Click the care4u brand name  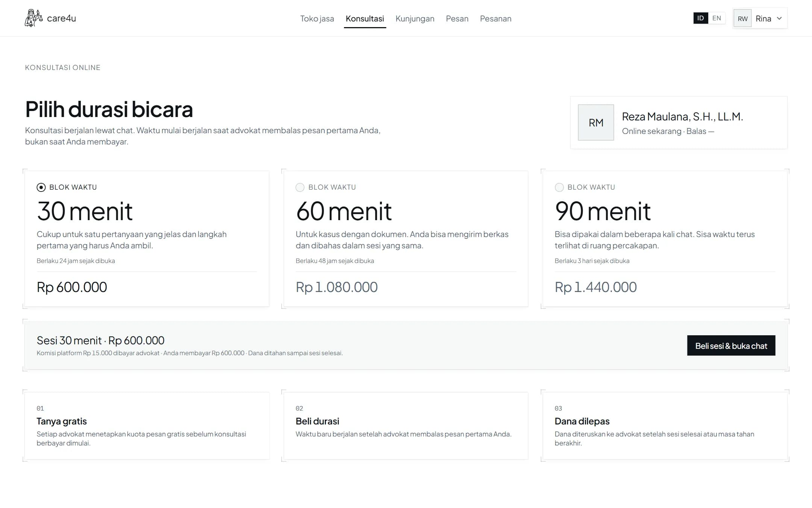pyautogui.click(x=61, y=18)
